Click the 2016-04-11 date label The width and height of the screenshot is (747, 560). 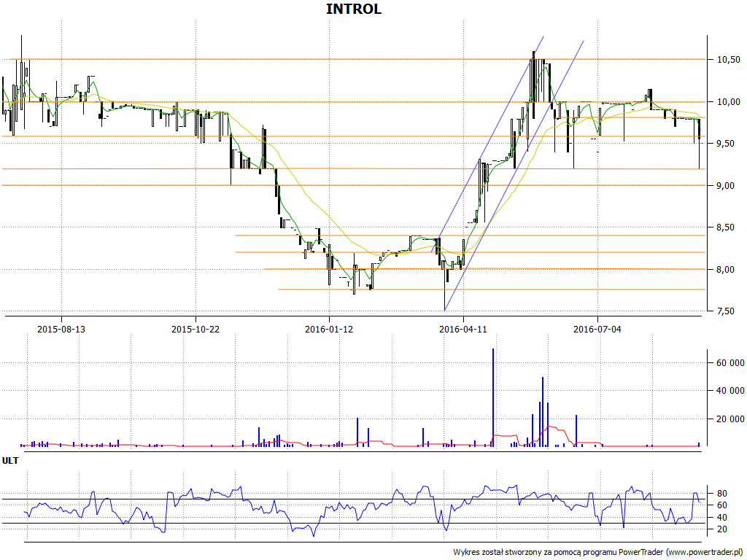pyautogui.click(x=463, y=329)
